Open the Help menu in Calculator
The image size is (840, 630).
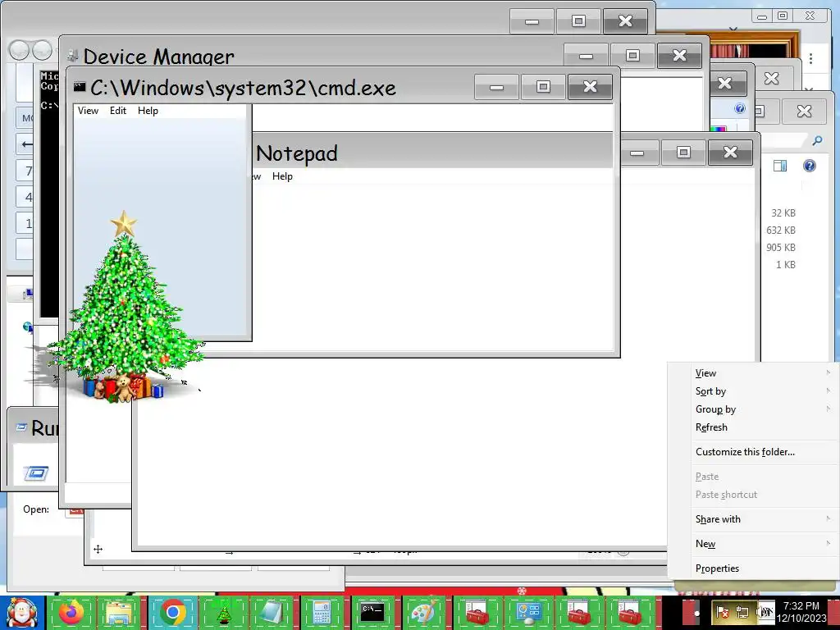[x=148, y=111]
